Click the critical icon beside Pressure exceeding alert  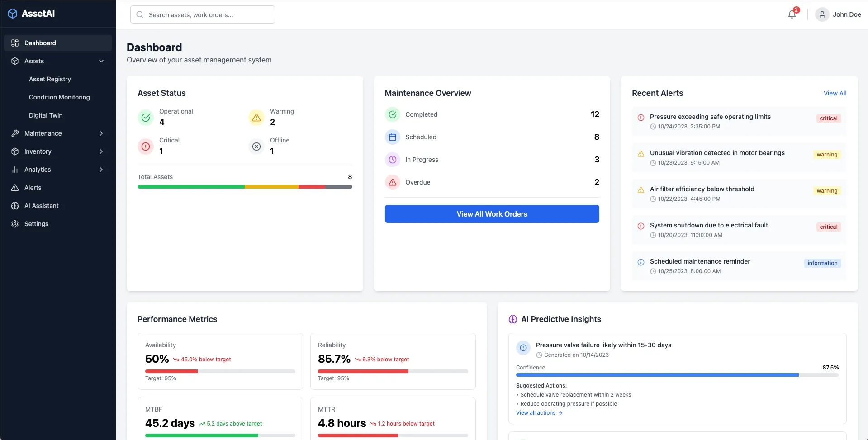(x=641, y=118)
